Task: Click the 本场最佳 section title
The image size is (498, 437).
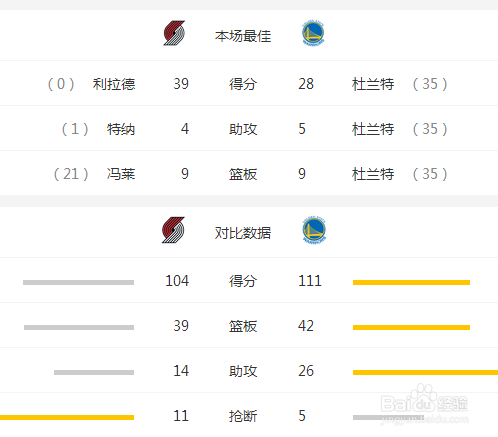Action: tap(243, 36)
